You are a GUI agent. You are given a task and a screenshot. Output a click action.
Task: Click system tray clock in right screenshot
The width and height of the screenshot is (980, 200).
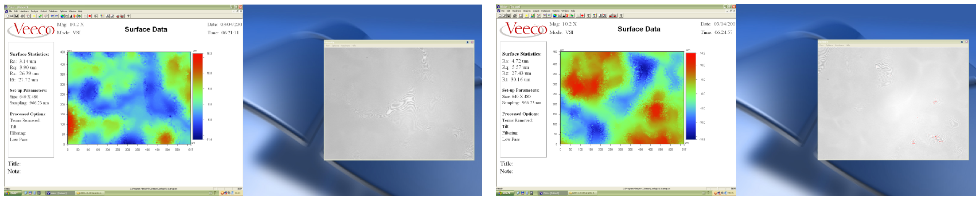pyautogui.click(x=731, y=193)
